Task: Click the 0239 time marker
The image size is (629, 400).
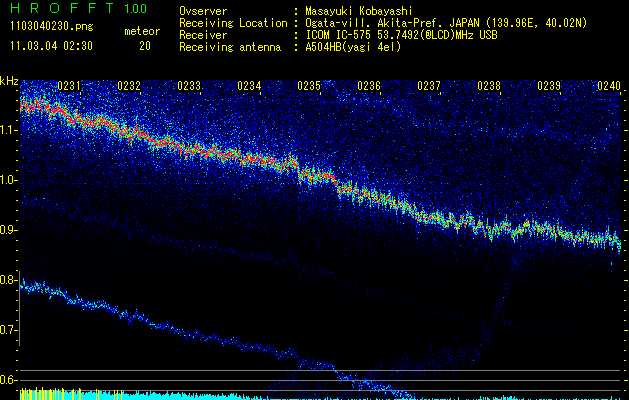Action: [549, 86]
